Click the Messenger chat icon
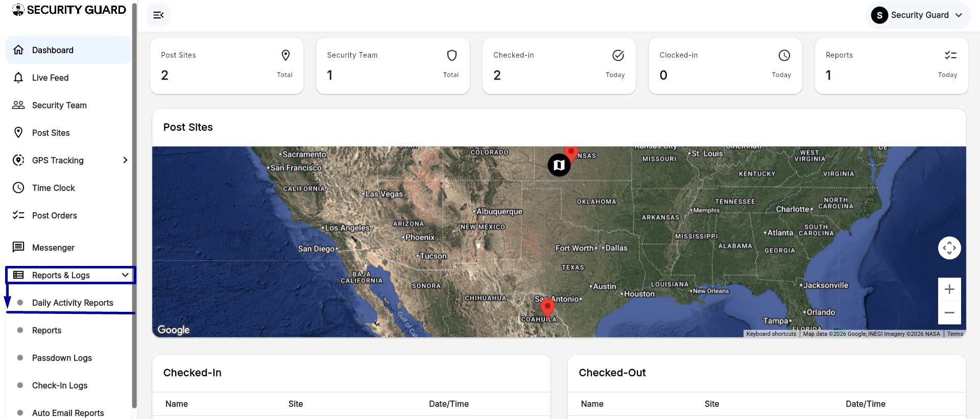The height and width of the screenshot is (419, 980). [18, 248]
